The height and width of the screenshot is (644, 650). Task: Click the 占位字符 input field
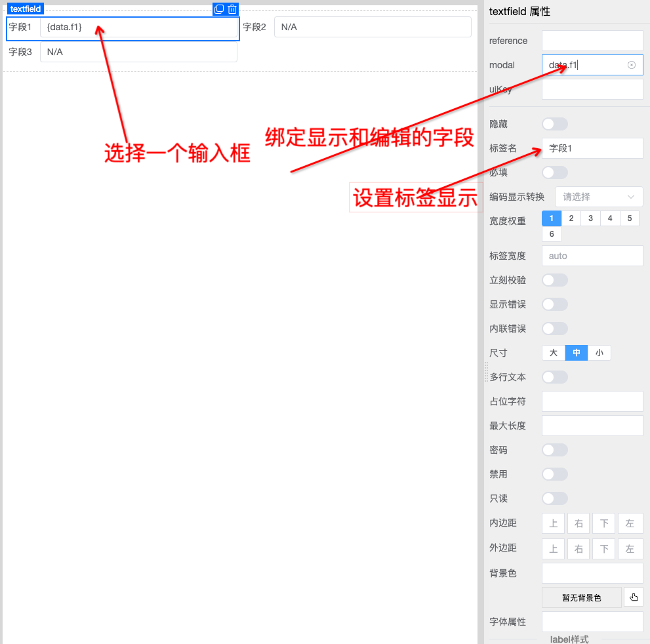[x=592, y=401]
